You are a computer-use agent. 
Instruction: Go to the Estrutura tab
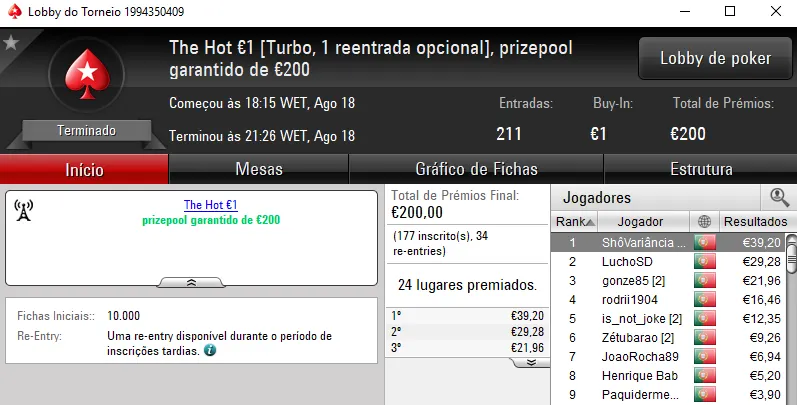coord(700,169)
